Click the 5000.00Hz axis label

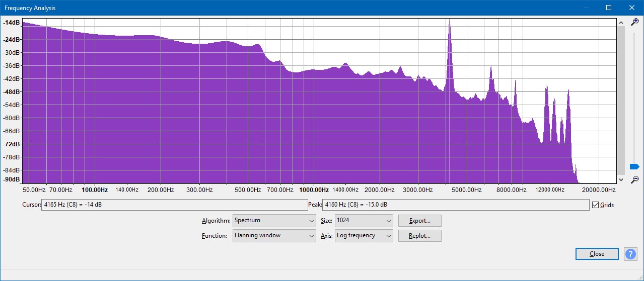pos(466,190)
